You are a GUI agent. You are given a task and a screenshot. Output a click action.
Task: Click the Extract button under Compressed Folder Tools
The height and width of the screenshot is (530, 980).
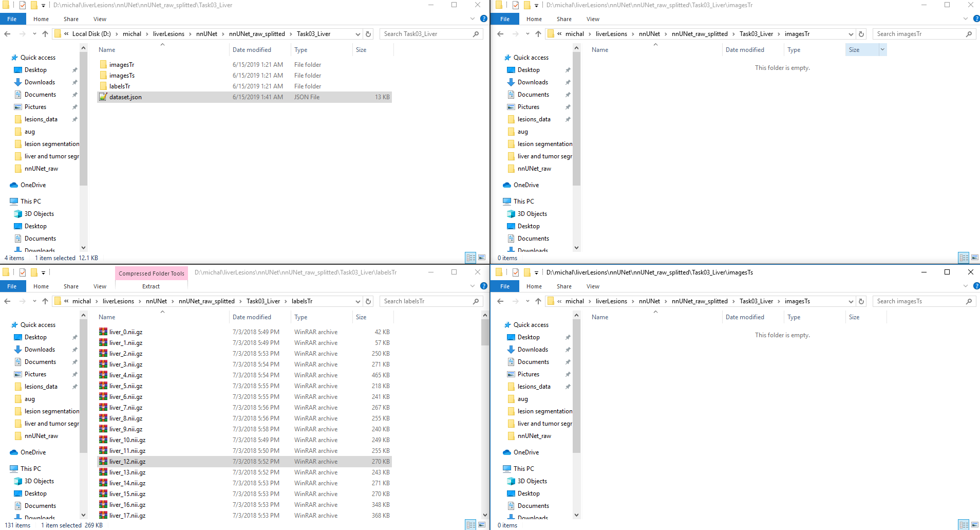click(x=150, y=286)
